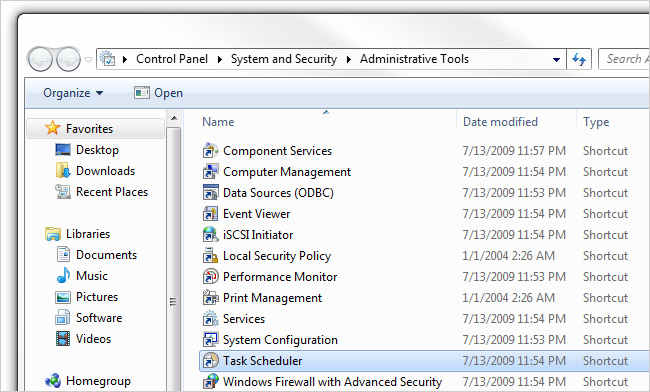The image size is (650, 392).
Task: Click the iSCSI Initiator globe icon
Action: (x=211, y=235)
